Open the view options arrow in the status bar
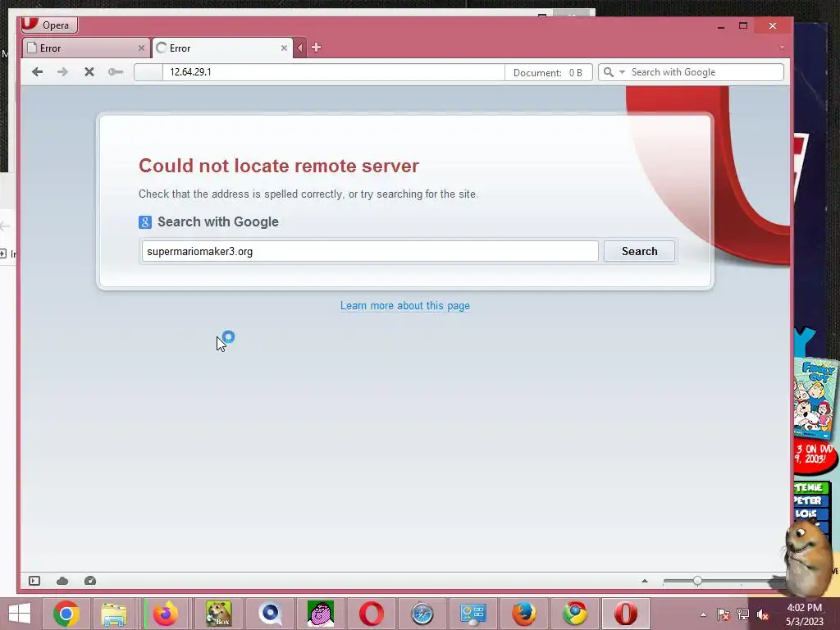The width and height of the screenshot is (840, 630). pos(645,581)
